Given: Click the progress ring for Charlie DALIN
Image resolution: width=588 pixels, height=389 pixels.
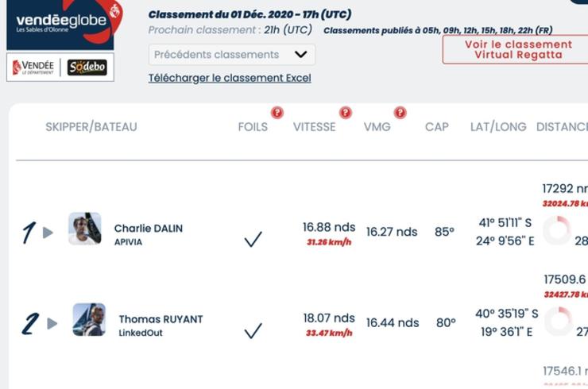Looking at the screenshot, I should tap(557, 230).
